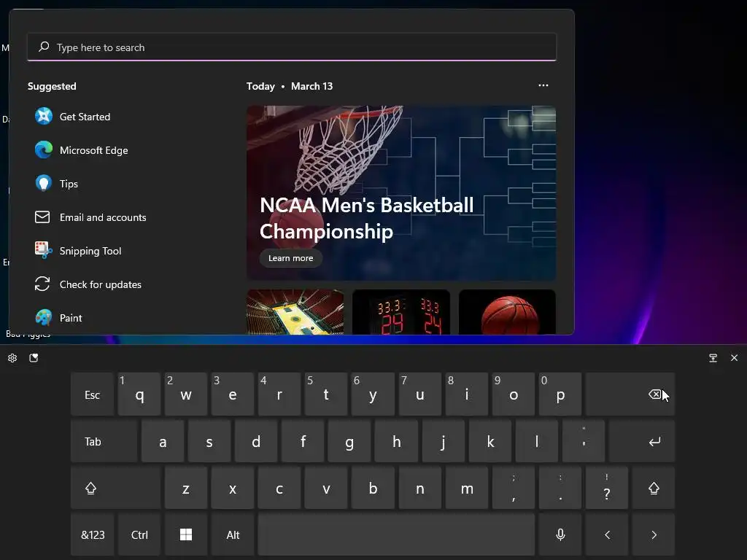Viewport: 747px width, 560px height.
Task: Tap the s key
Action: (209, 441)
